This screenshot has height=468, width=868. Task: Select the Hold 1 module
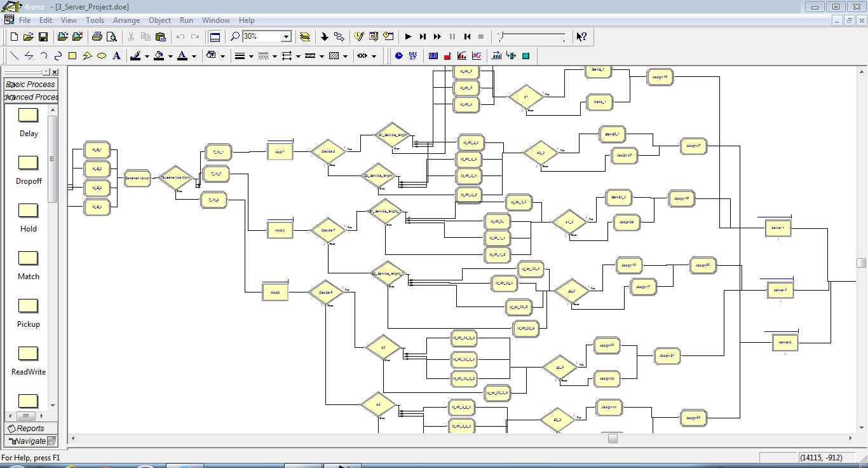pyautogui.click(x=280, y=152)
